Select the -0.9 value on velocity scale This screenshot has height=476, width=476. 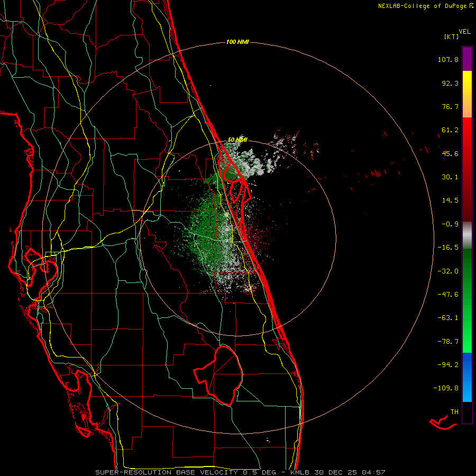[x=450, y=224]
